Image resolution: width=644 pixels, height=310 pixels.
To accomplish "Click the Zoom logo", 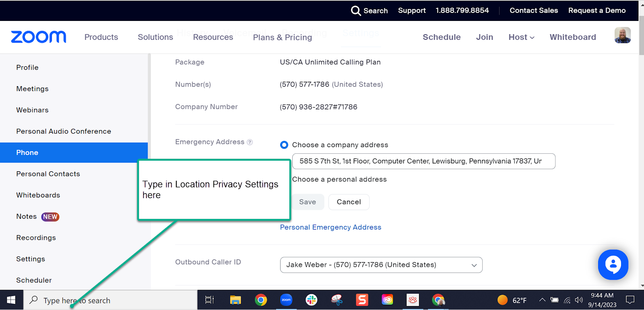I will pyautogui.click(x=39, y=37).
